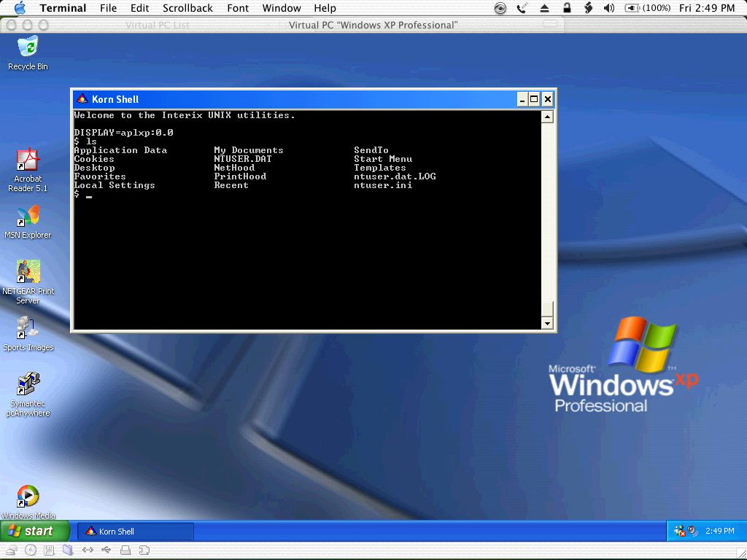Screen dimensions: 747x560
Task: Click the printer icon in Virtual PC toolbar
Action: point(125,551)
